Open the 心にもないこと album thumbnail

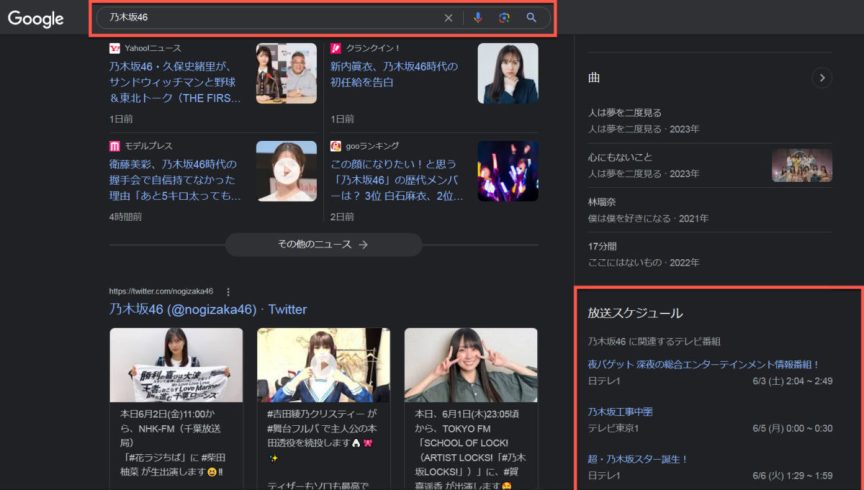(x=802, y=165)
